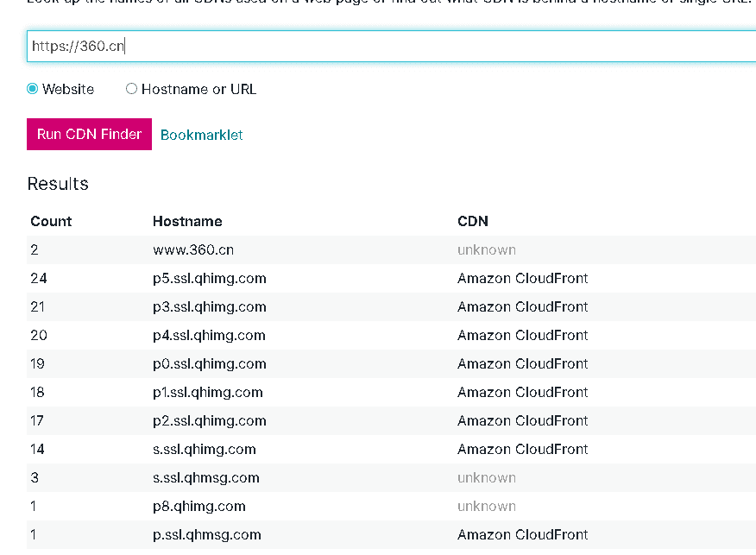Click Amazon CloudFront for p0.ssl.qhimg.com
756x555 pixels.
523,363
